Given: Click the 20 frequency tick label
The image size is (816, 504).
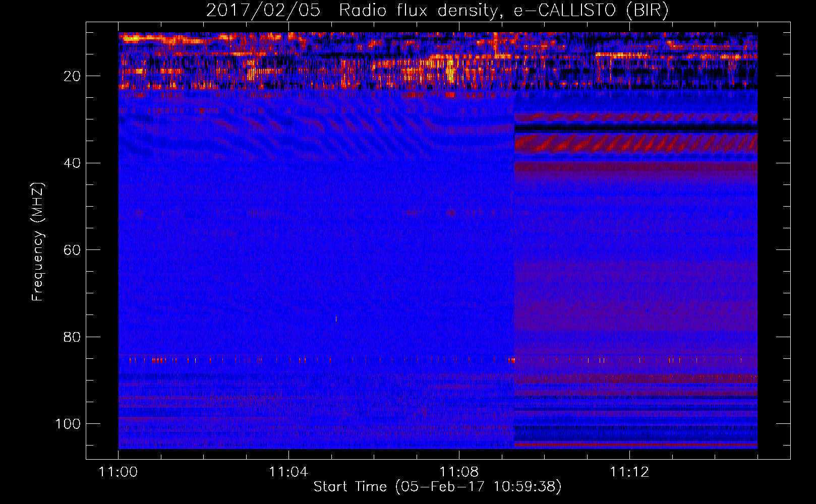Looking at the screenshot, I should (72, 76).
